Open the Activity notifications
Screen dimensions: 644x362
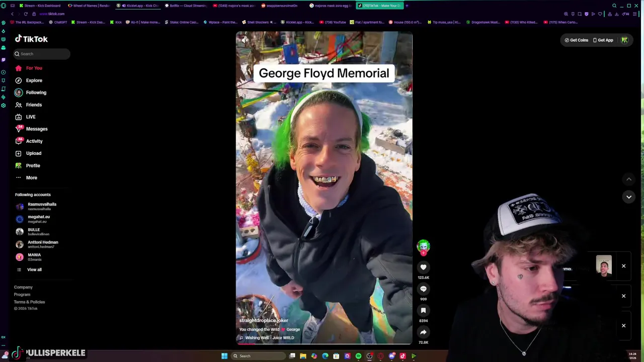(29, 141)
